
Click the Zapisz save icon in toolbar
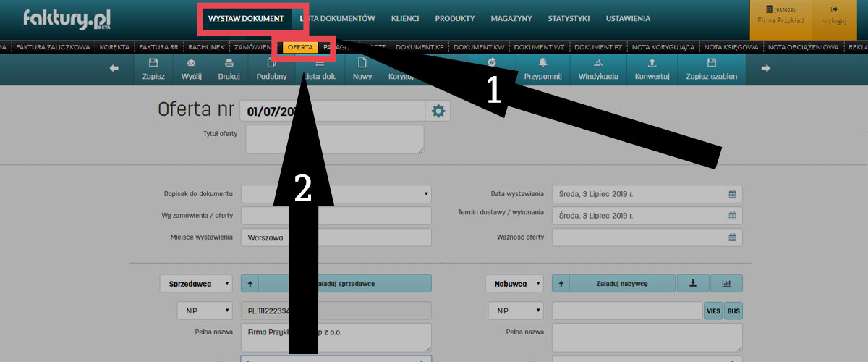point(153,64)
